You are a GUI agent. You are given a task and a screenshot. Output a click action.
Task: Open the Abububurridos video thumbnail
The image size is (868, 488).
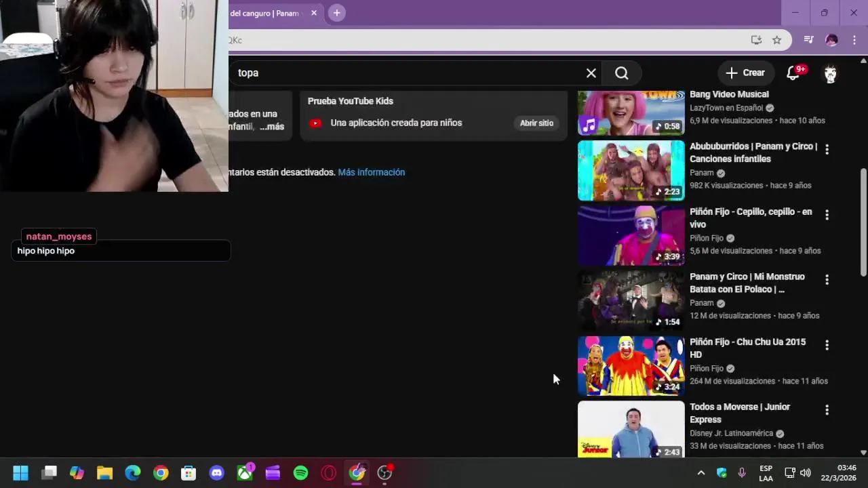(x=631, y=171)
